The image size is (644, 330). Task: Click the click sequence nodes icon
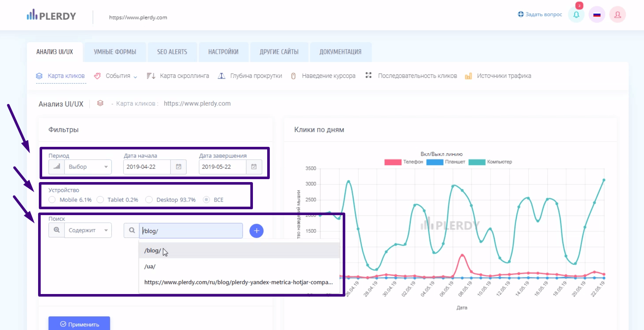368,75
